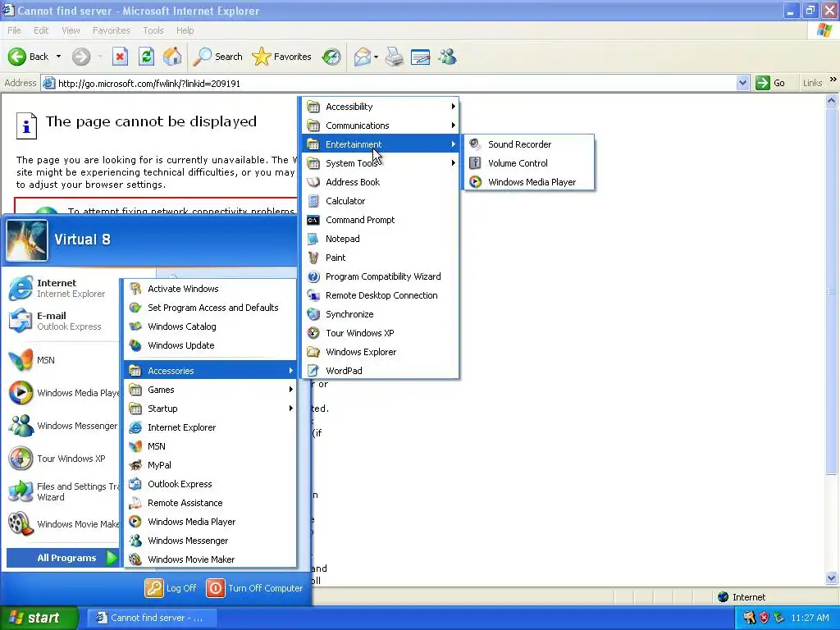The height and width of the screenshot is (630, 840).
Task: Click Synchronize in Accessories menu
Action: click(381, 314)
